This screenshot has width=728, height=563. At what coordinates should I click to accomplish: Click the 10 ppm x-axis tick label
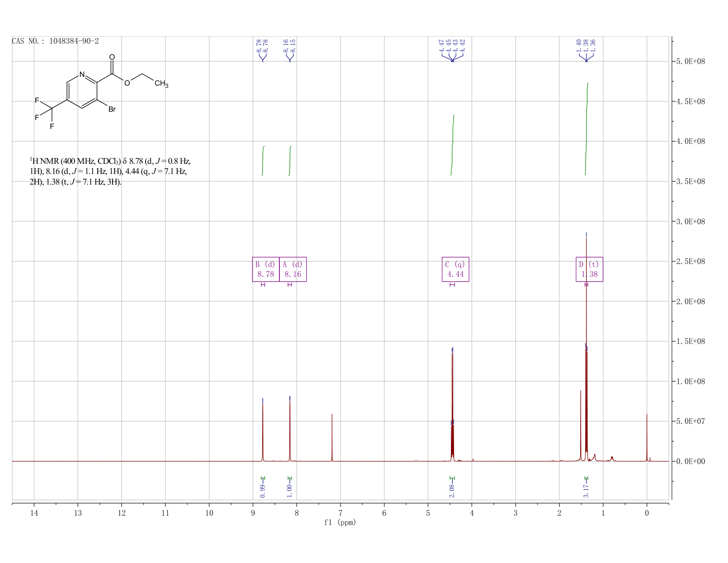[209, 513]
